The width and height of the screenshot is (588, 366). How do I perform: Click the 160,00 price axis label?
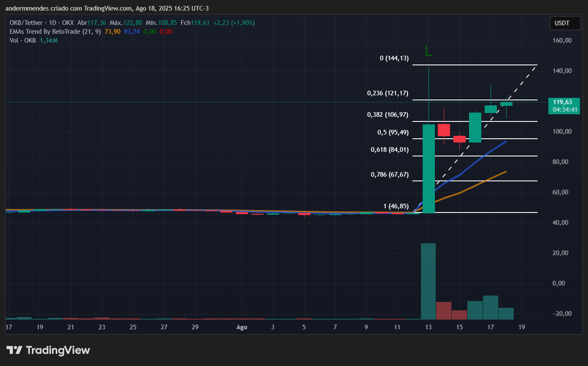(x=563, y=40)
